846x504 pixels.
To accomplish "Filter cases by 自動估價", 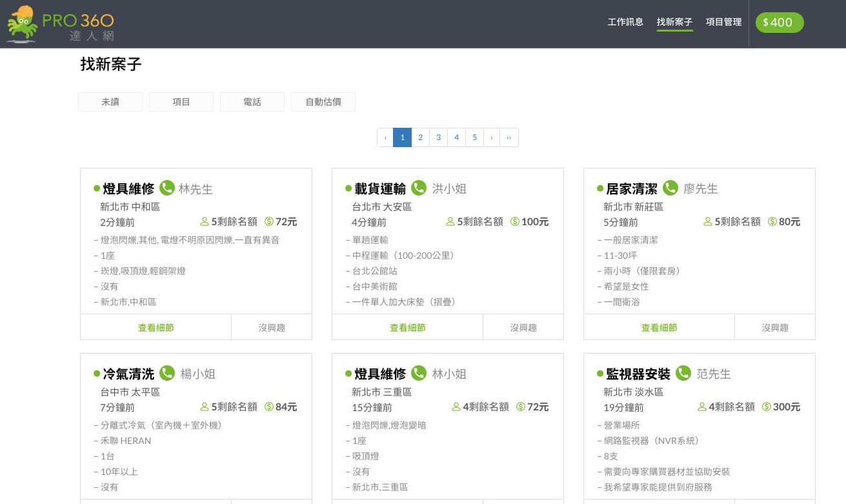I will [323, 102].
